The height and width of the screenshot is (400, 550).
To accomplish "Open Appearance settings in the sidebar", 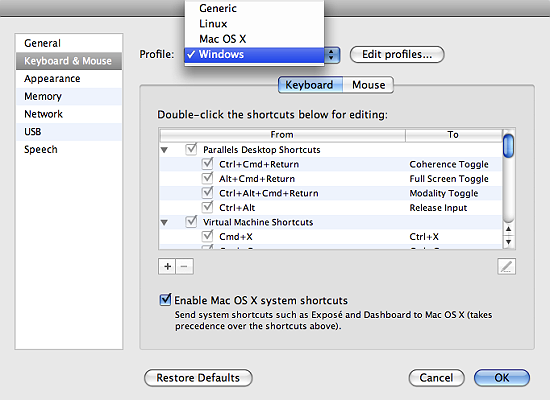I will (x=69, y=79).
